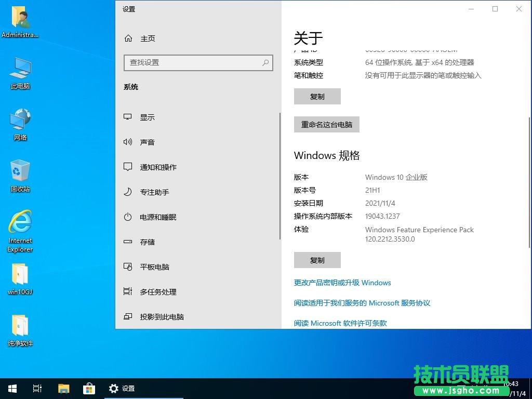Open Microsoft Software License Terms (软件许可条款) link
532x399 pixels.
point(340,323)
